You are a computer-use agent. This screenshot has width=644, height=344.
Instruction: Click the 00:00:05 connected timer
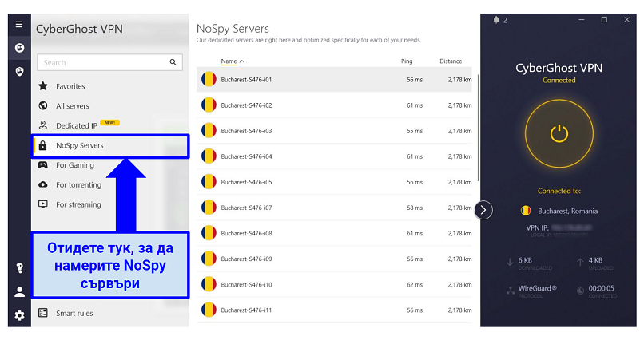click(x=602, y=288)
